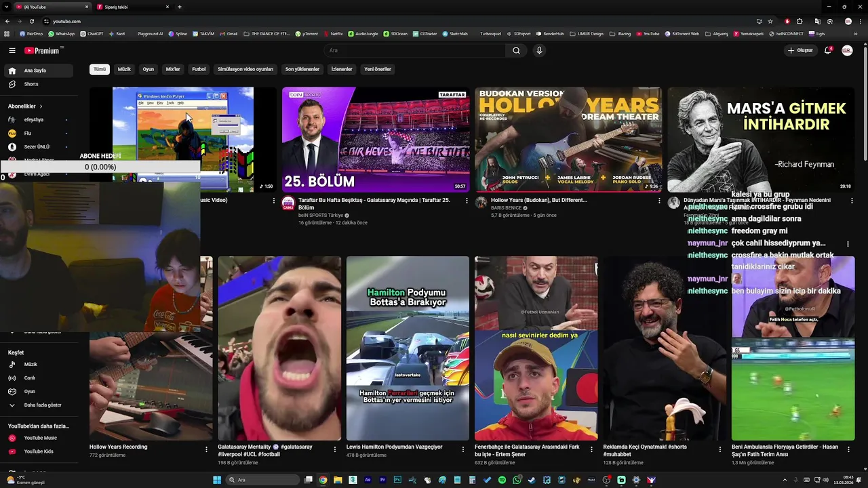Open the options menu for the Fenerbahçe ile Galatasaray short
This screenshot has height=488, width=868.
click(x=591, y=449)
